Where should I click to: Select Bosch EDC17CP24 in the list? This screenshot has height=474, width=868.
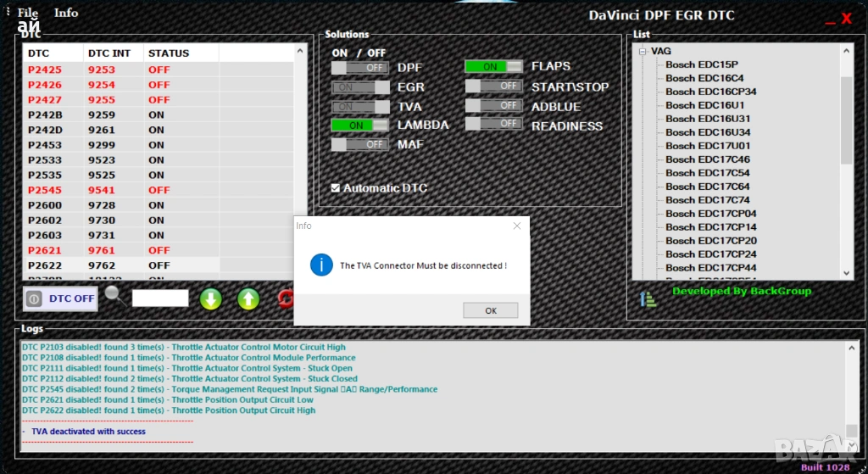tap(711, 254)
